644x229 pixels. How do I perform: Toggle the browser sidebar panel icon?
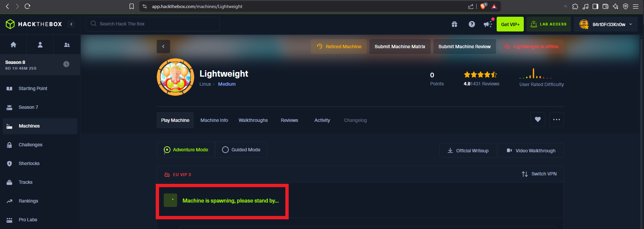(595, 6)
